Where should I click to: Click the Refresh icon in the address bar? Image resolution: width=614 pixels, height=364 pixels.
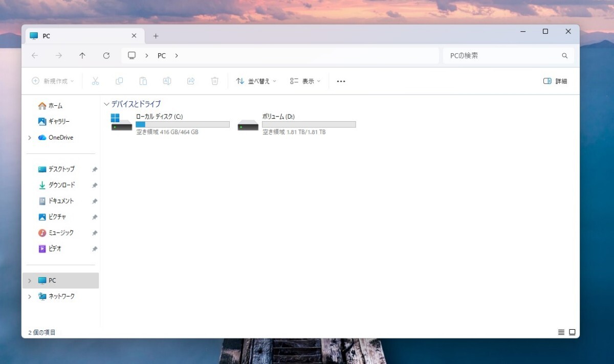106,55
